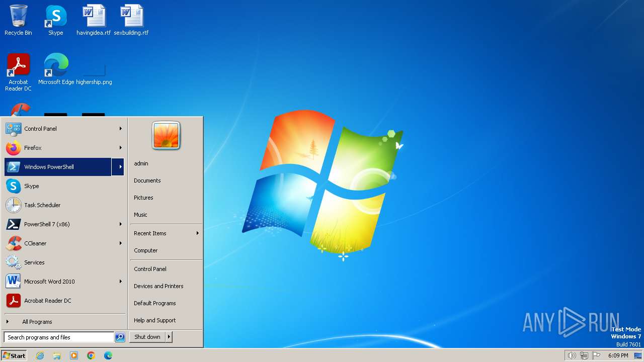Click the Search programs and files box
The width and height of the screenshot is (644, 362).
59,337
